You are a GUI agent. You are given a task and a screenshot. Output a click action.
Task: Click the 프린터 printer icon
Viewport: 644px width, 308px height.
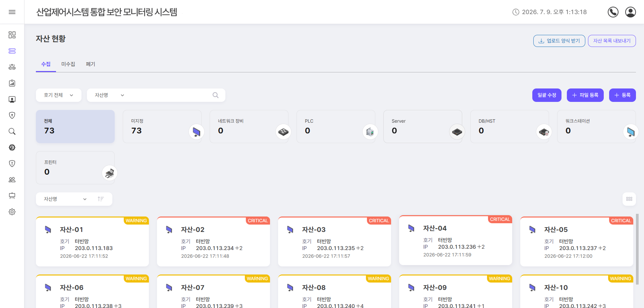click(x=110, y=173)
